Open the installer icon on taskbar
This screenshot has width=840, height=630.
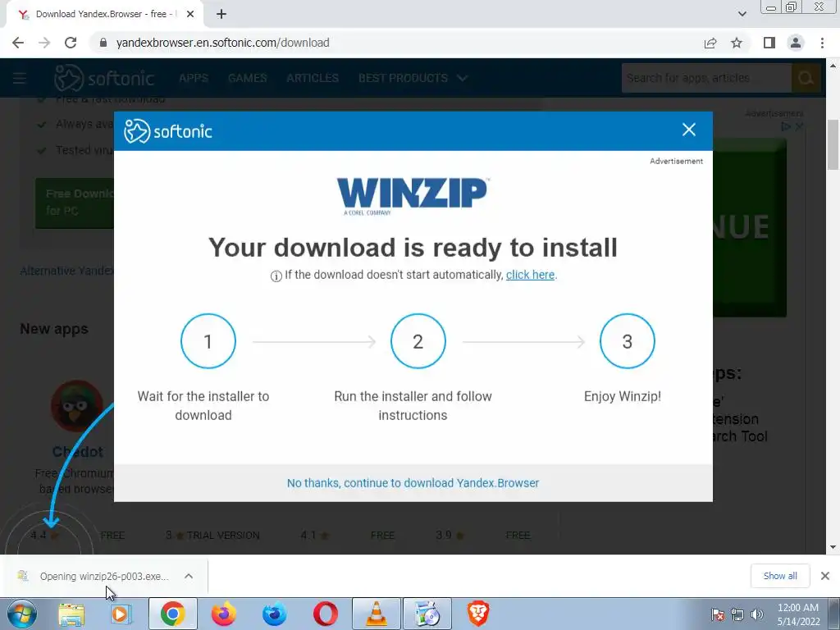(427, 614)
